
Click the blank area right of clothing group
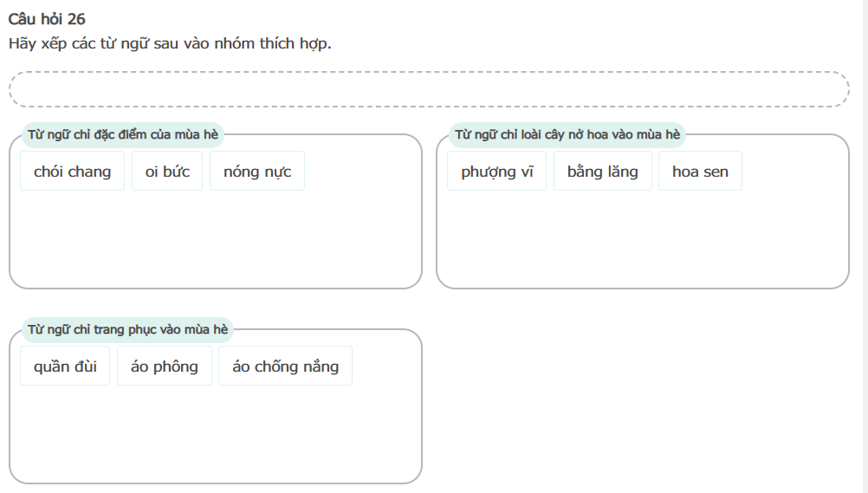coord(641,399)
